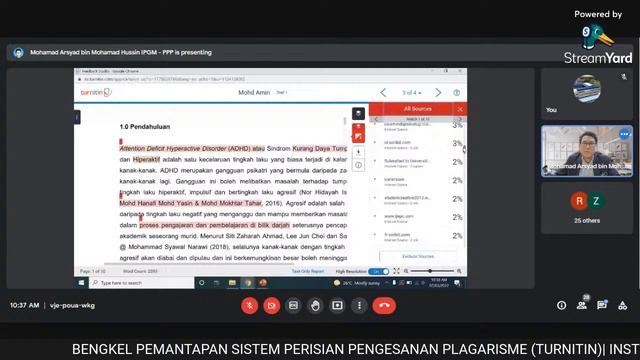The width and height of the screenshot is (640, 360).
Task: Open Turnitin help question-mark icon
Action: pos(457,93)
